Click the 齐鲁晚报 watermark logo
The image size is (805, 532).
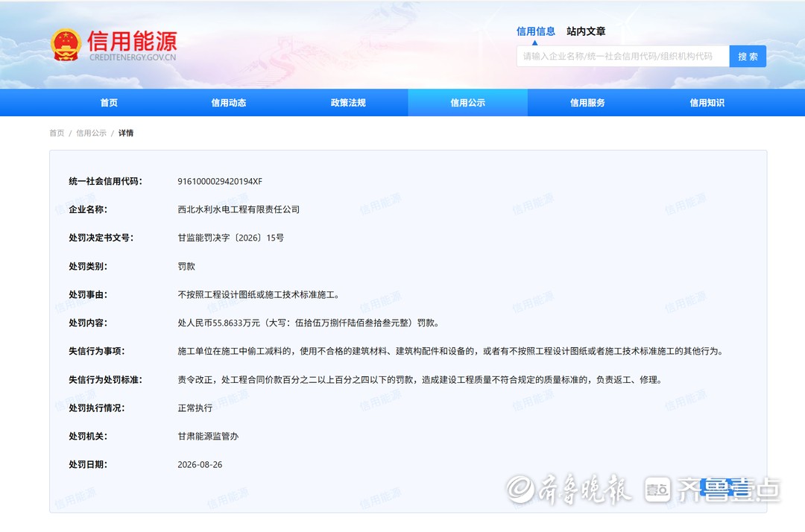click(569, 489)
